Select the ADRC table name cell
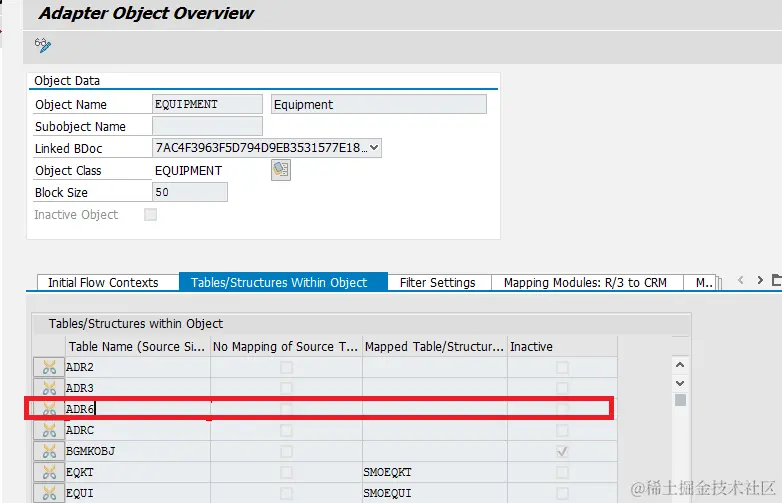The height and width of the screenshot is (503, 782). (x=138, y=430)
